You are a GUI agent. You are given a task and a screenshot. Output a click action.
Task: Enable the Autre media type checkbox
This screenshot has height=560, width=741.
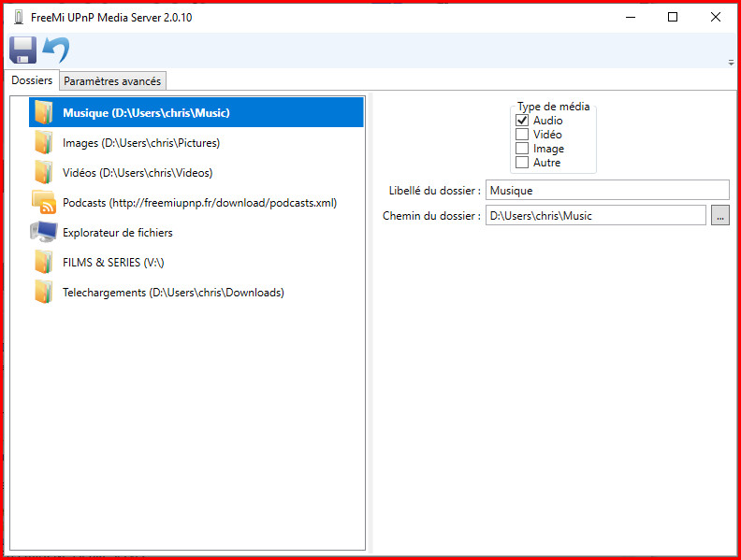coord(522,163)
